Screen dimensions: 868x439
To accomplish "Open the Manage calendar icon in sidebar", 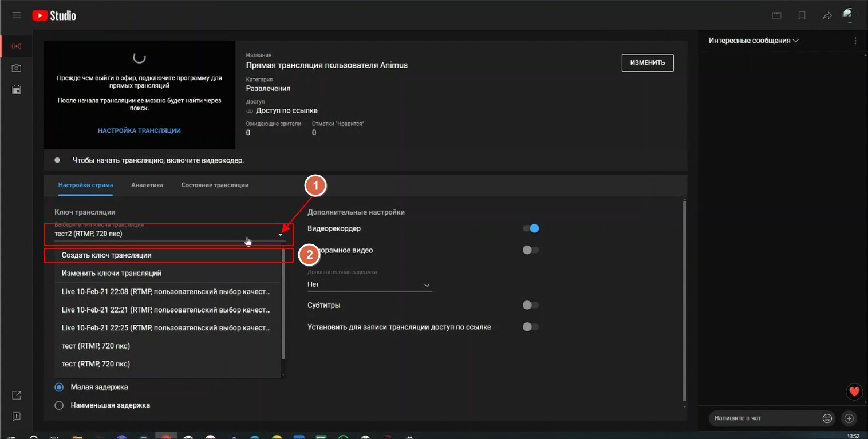I will pos(17,90).
